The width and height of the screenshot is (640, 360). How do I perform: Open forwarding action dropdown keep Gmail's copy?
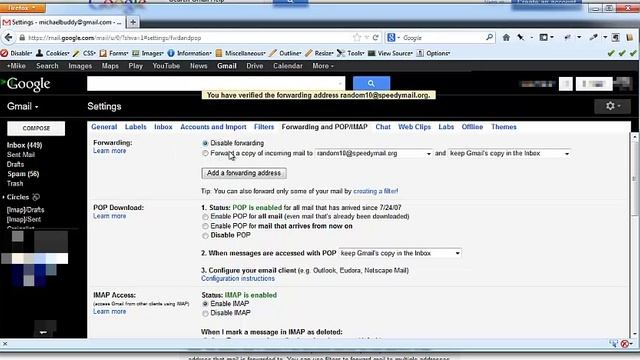click(x=509, y=153)
